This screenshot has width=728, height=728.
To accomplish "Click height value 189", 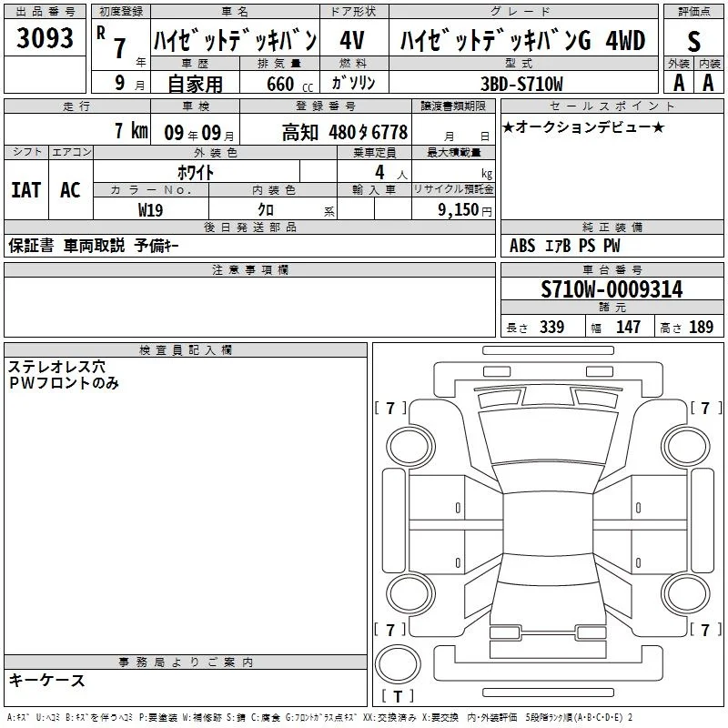I will [x=701, y=327].
